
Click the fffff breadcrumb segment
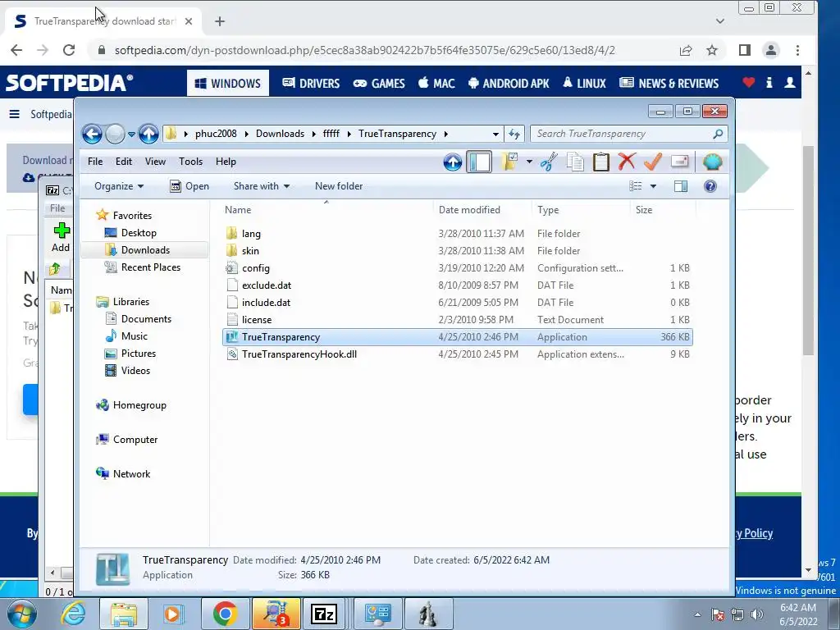tap(331, 134)
